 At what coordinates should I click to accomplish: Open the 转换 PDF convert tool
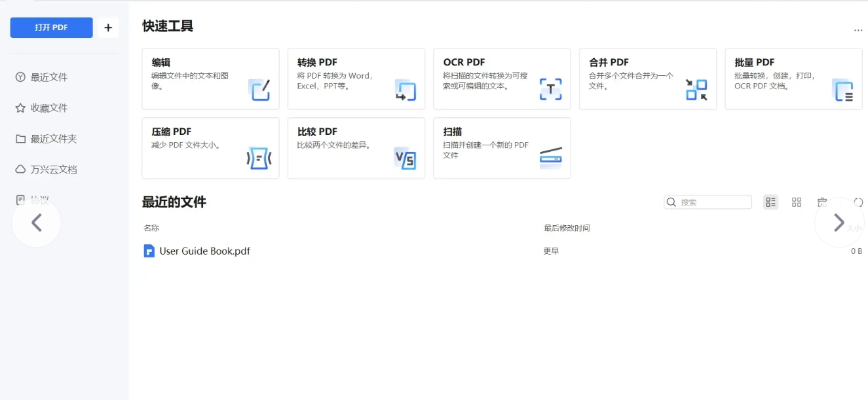pyautogui.click(x=356, y=79)
